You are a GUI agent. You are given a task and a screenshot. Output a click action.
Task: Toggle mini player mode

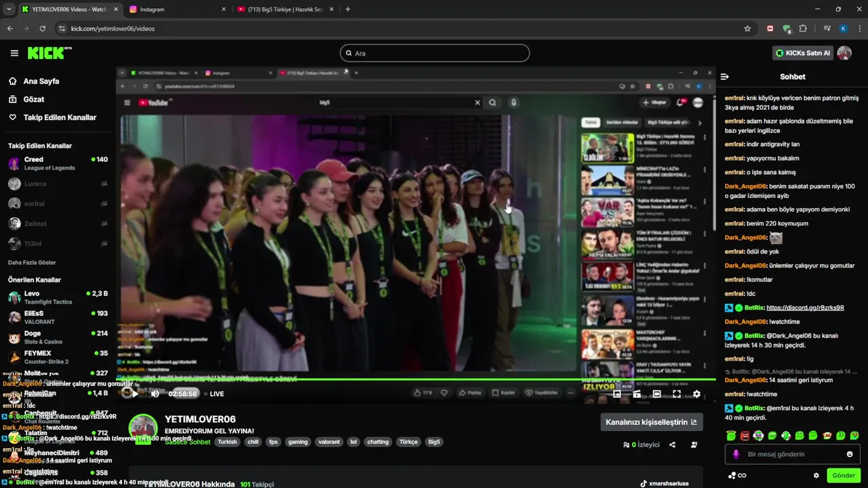[617, 394]
